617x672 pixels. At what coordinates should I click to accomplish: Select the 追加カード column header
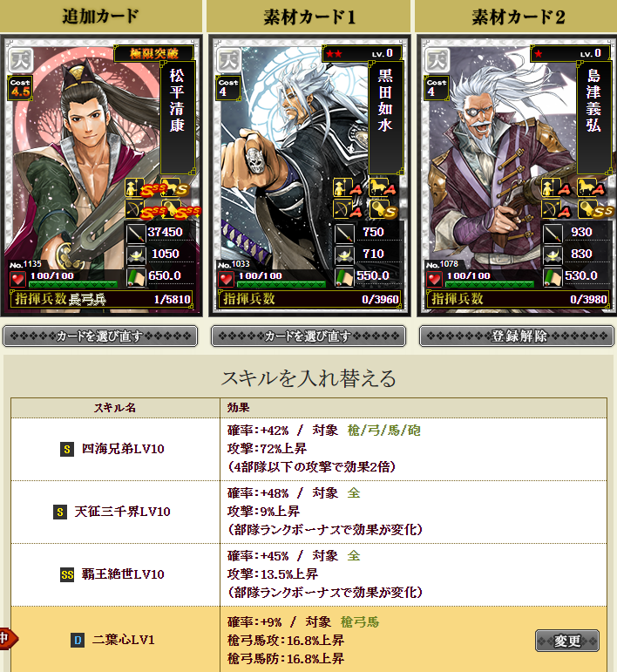(101, 17)
